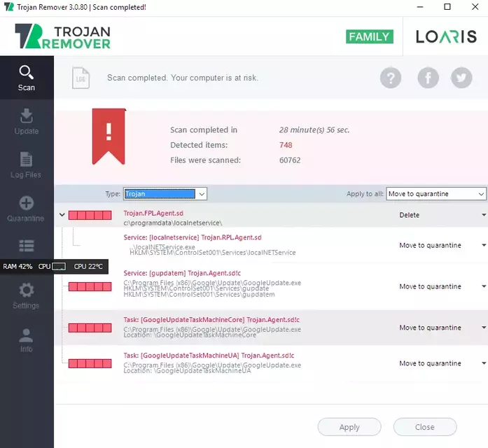Select Task: [GoogleUpdateTaskMachineUA] row

tap(271, 363)
